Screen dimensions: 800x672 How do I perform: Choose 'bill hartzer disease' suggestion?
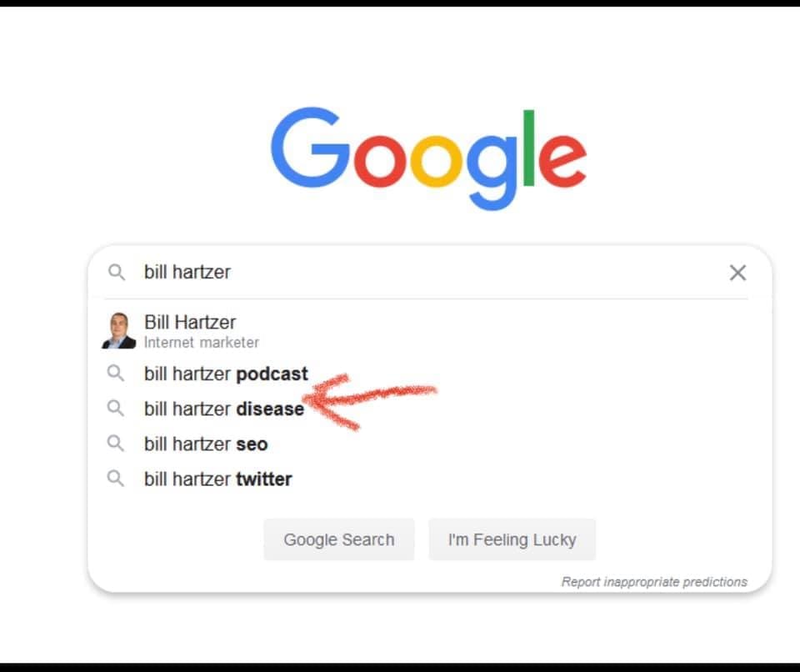tap(428, 409)
